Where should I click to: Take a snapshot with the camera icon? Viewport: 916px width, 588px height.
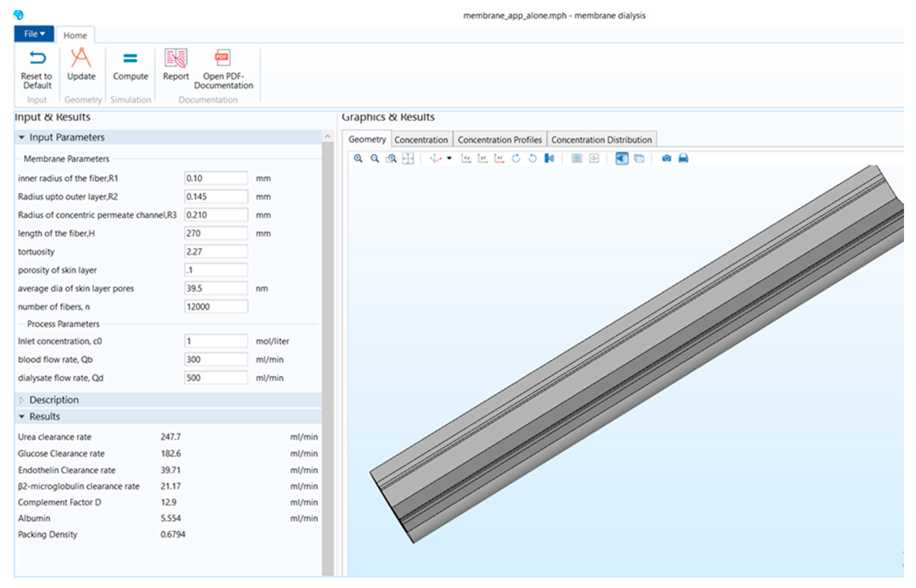pos(666,158)
